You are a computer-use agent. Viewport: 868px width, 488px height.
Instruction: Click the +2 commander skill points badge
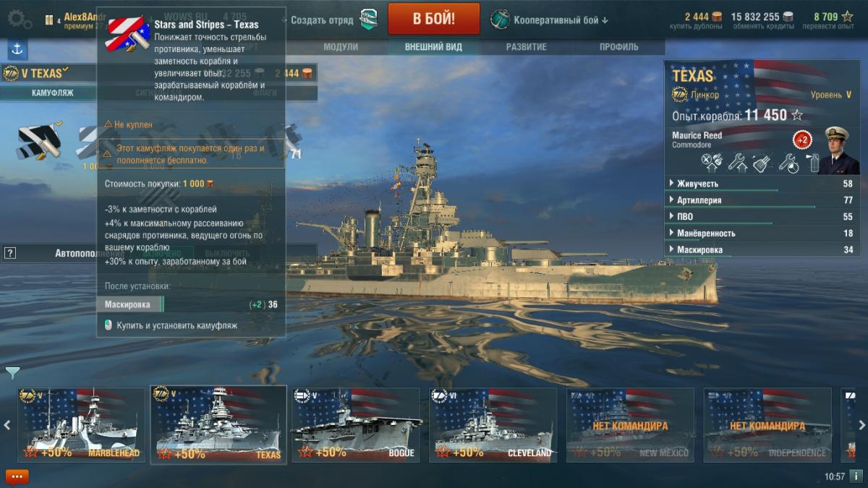pyautogui.click(x=801, y=139)
